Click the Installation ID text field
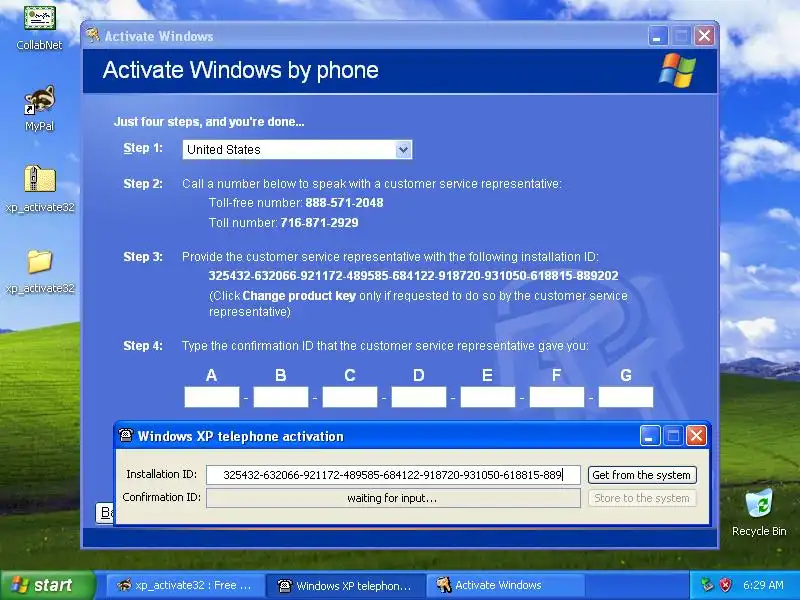 393,475
